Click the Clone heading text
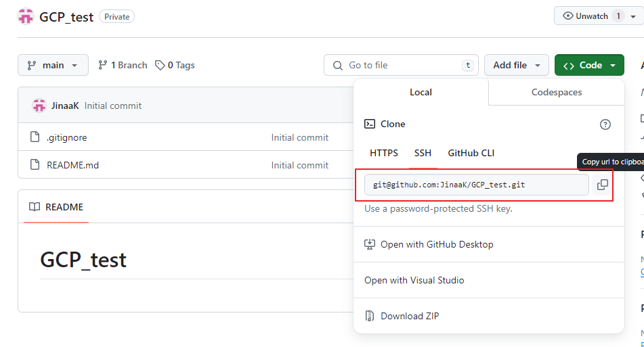The image size is (644, 347). pos(393,124)
